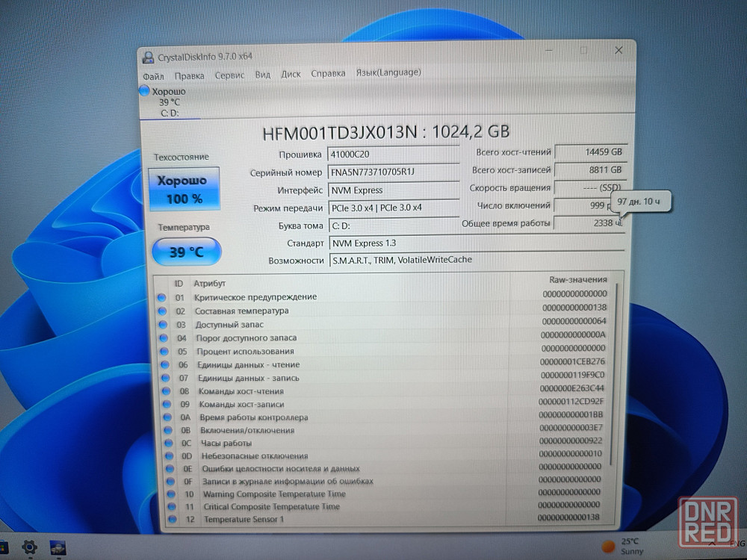Open the sunny weather widget in the taskbar
Image resolution: width=747 pixels, height=560 pixels.
click(620, 546)
